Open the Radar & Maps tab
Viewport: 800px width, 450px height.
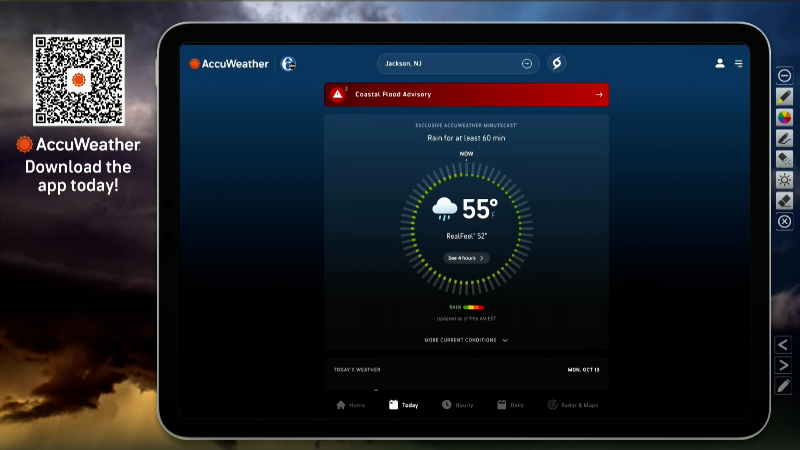(x=573, y=405)
